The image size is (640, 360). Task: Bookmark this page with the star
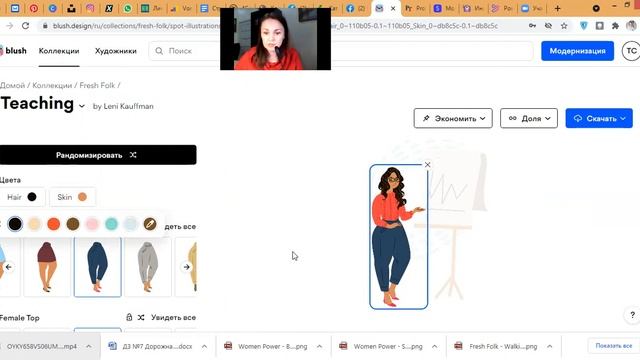pos(564,26)
